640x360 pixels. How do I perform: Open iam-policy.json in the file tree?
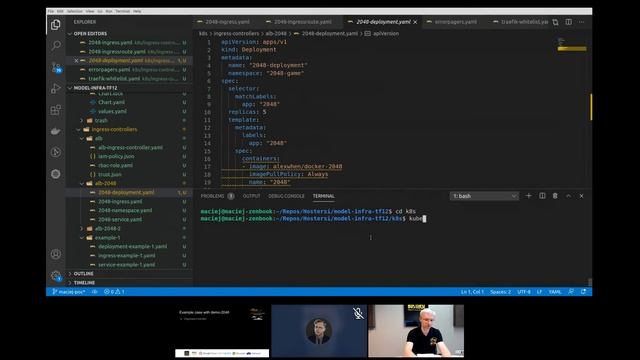116,156
